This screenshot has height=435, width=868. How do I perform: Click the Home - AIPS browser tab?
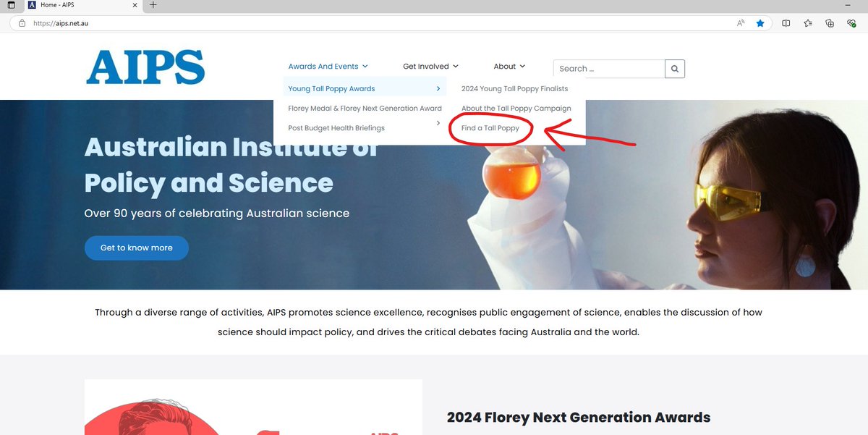[x=82, y=5]
